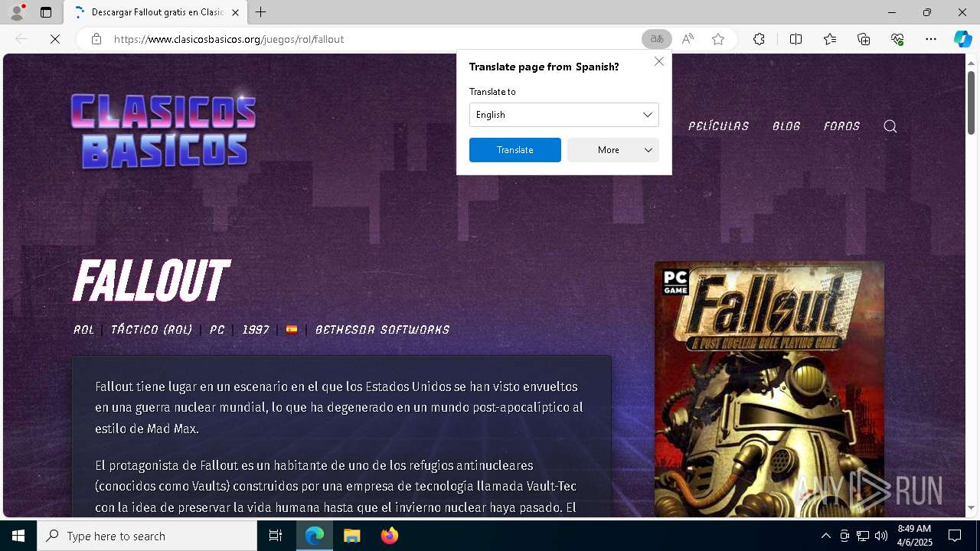
Task: Click the PC platform tag
Action: (x=217, y=330)
